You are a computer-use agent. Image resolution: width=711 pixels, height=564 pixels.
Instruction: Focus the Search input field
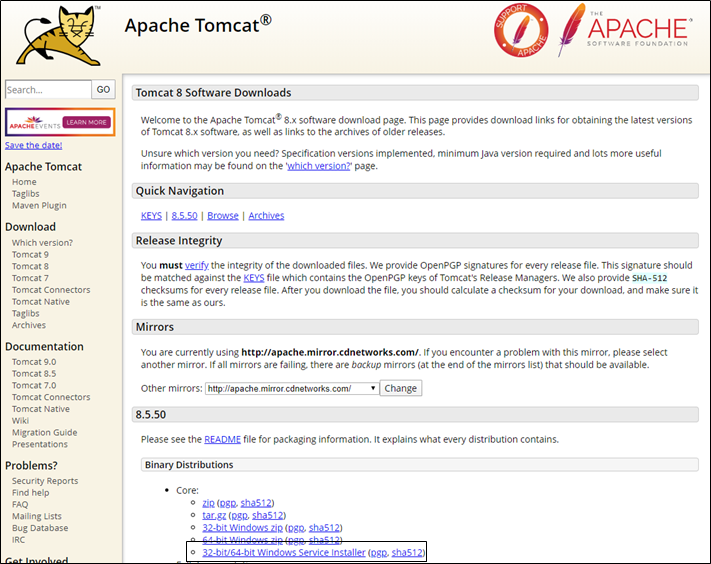tap(48, 89)
